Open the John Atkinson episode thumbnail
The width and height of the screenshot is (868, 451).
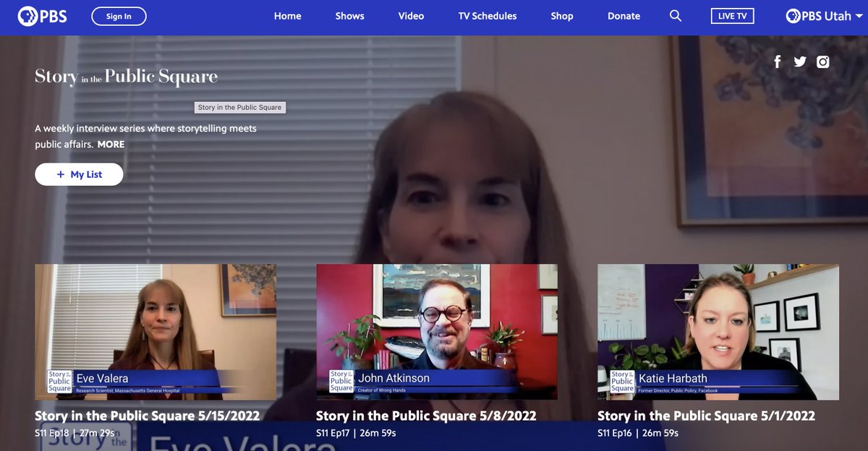click(x=437, y=332)
